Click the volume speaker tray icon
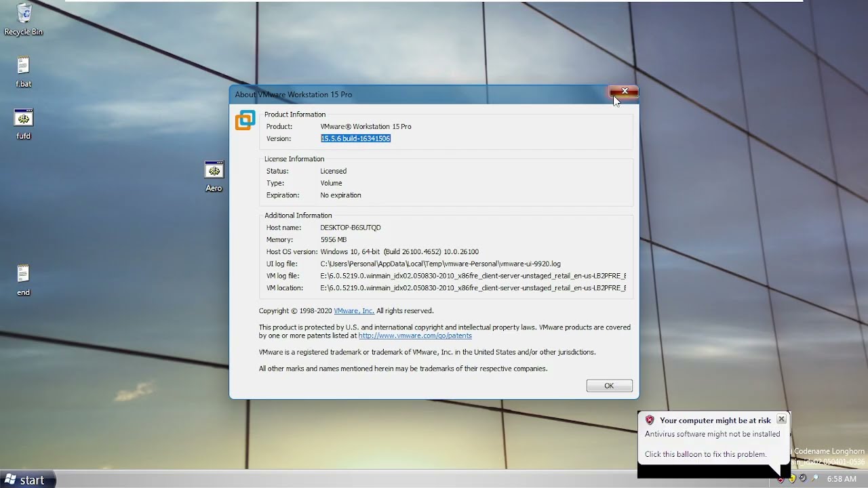This screenshot has height=488, width=868. 804,478
